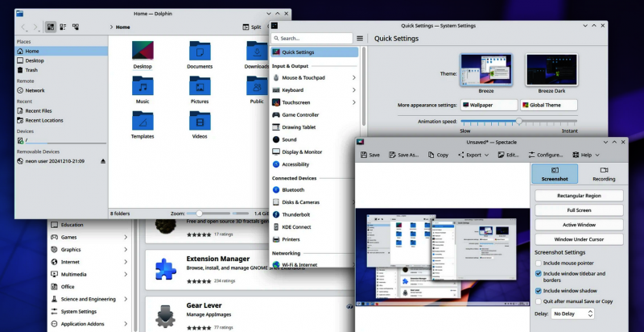This screenshot has height=332, width=644.
Task: Click the Extension Manager puzzle icon
Action: click(166, 268)
